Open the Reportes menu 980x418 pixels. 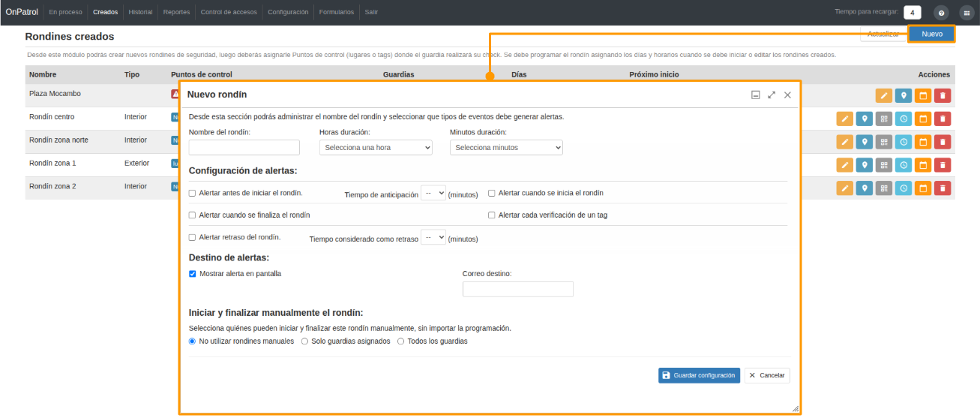click(x=177, y=12)
